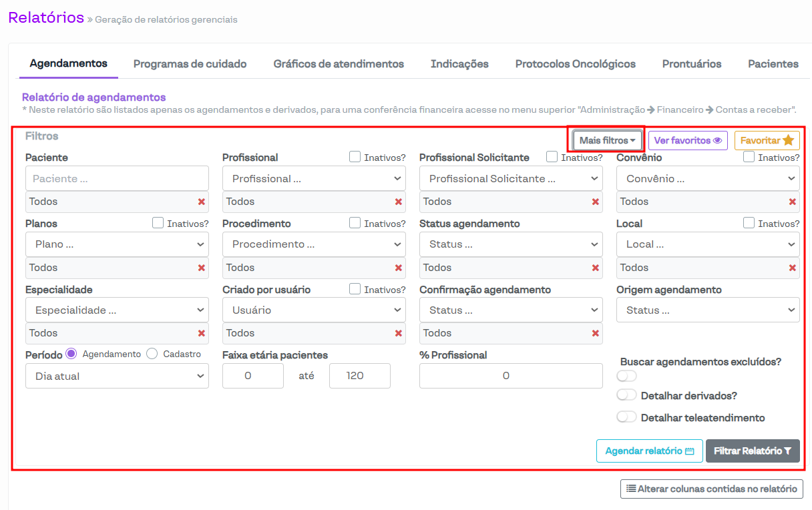Image resolution: width=812 pixels, height=510 pixels.
Task: Open the Convênio dropdown
Action: coord(707,179)
